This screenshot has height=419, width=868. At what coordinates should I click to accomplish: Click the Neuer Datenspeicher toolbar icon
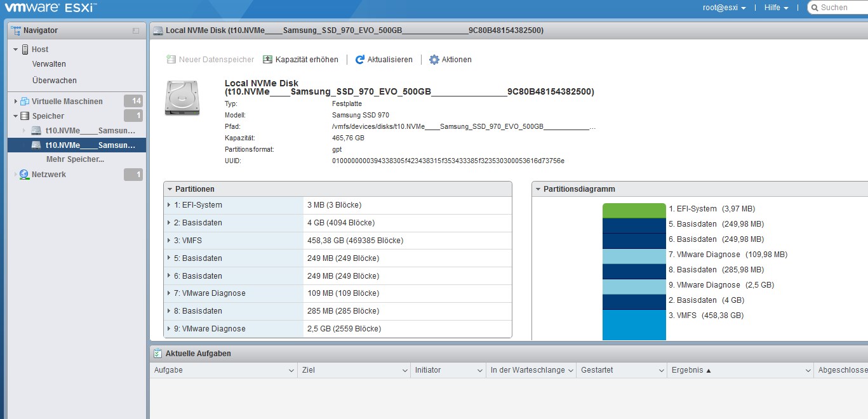[171, 60]
